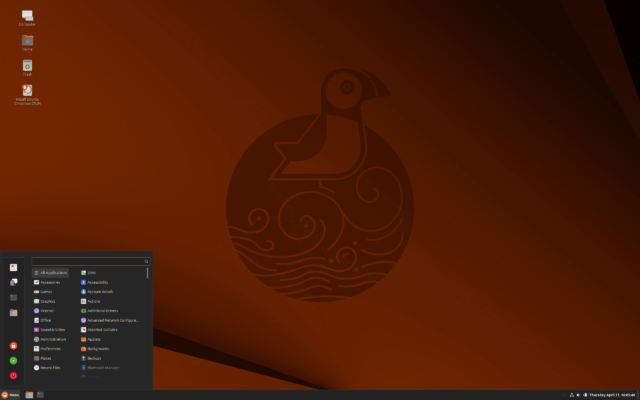The image size is (640, 400).
Task: Open the chat app in menu sidebar
Action: (x=13, y=282)
